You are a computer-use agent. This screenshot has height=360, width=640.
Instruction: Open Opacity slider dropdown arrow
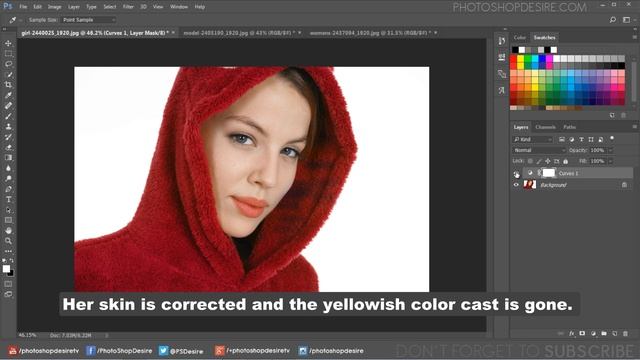click(611, 150)
